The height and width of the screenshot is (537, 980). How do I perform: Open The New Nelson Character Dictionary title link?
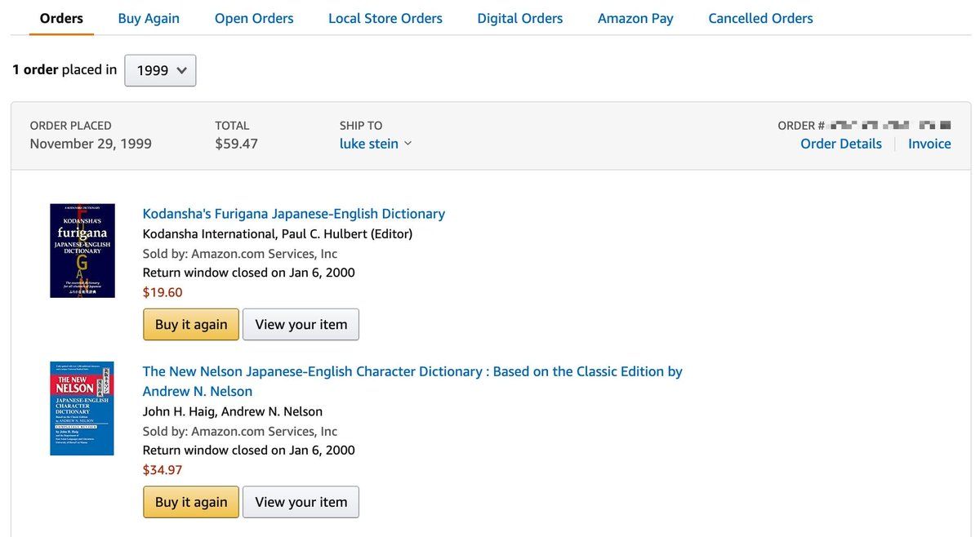point(412,371)
